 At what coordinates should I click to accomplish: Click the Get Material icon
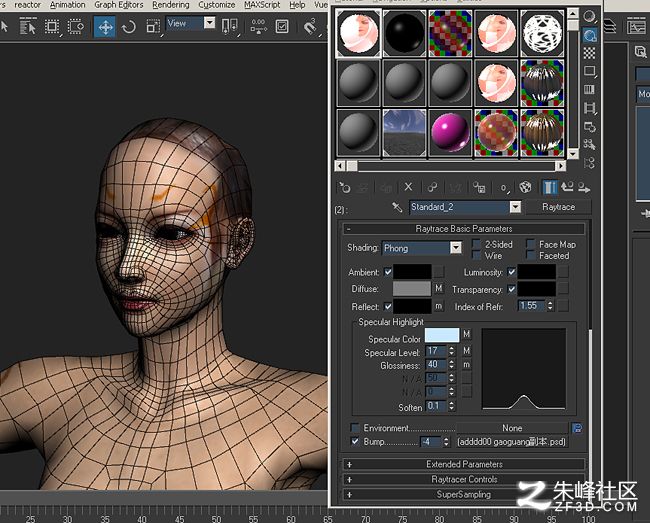click(x=344, y=188)
